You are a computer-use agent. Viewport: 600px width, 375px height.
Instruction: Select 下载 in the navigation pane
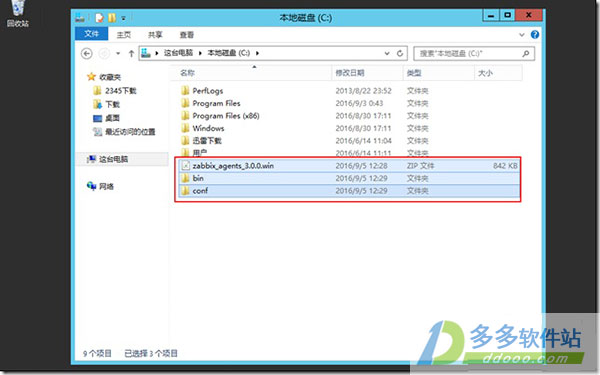pyautogui.click(x=112, y=104)
